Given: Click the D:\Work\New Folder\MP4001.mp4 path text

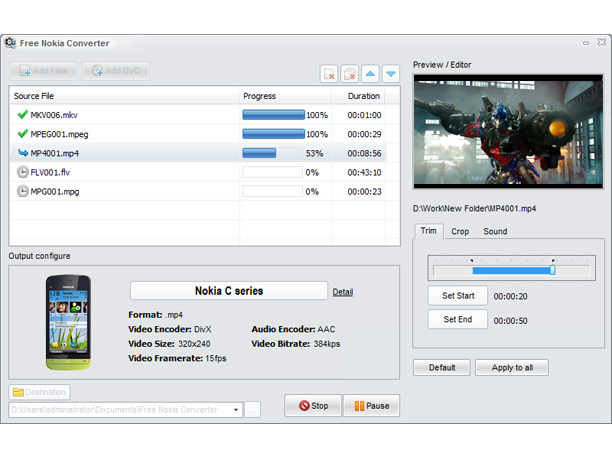Looking at the screenshot, I should pyautogui.click(x=474, y=208).
